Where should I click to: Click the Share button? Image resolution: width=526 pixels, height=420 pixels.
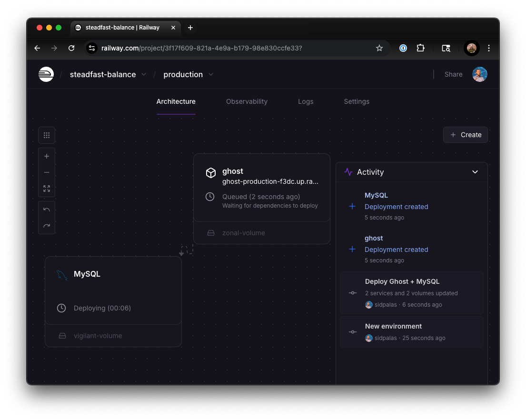click(453, 74)
